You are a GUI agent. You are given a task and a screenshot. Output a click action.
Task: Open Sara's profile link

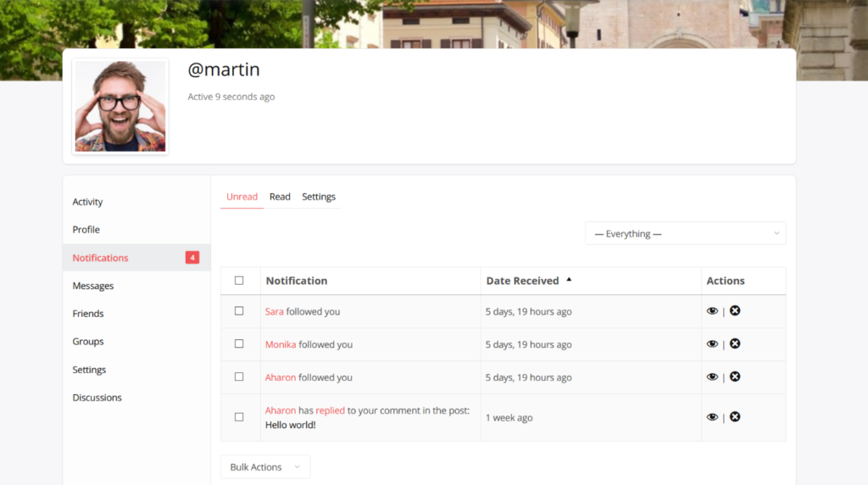tap(274, 312)
